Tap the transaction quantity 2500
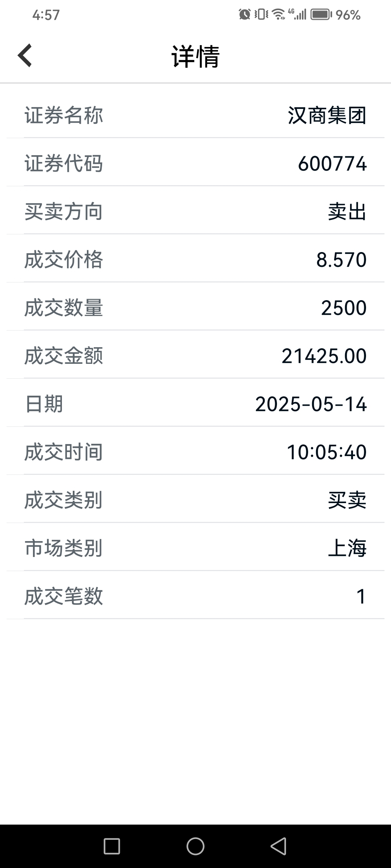The height and width of the screenshot is (868, 391). click(x=344, y=308)
